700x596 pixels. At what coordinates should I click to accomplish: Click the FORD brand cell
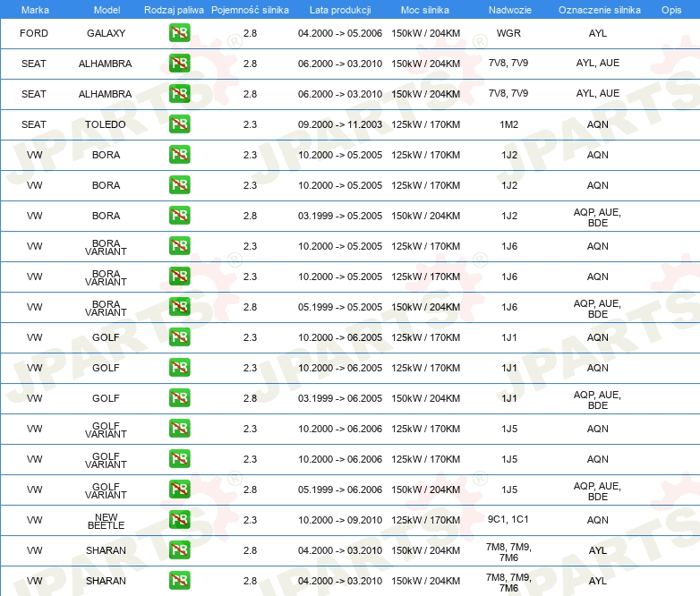tap(34, 33)
